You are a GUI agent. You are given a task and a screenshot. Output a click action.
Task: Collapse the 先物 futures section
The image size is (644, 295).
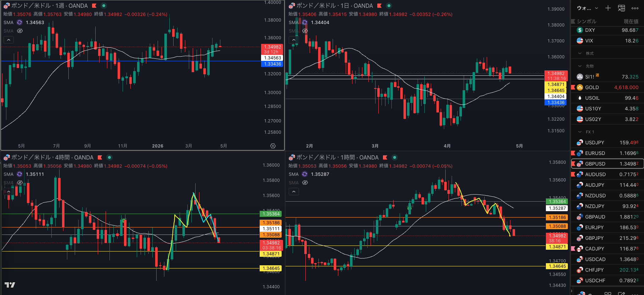pyautogui.click(x=580, y=66)
